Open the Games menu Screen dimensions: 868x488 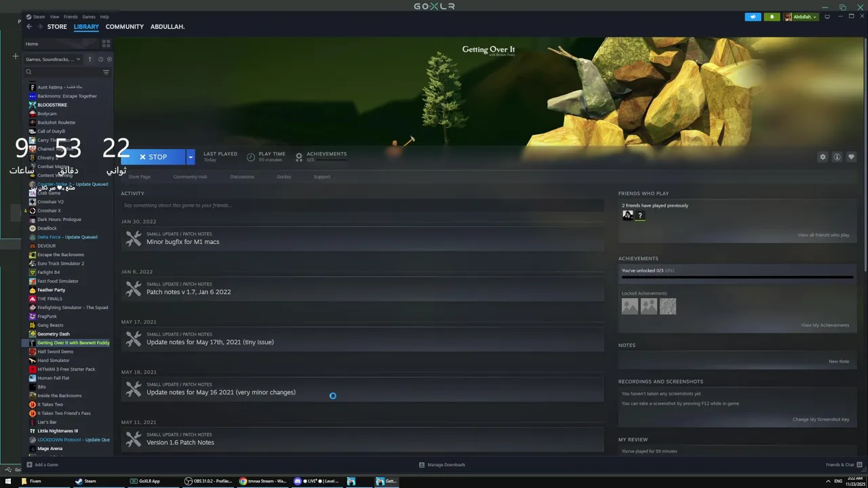point(89,16)
